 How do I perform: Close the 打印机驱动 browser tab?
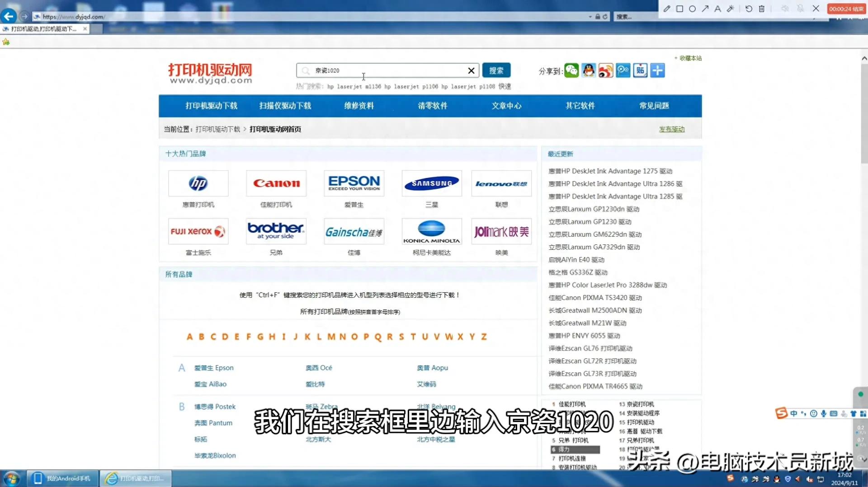click(85, 29)
